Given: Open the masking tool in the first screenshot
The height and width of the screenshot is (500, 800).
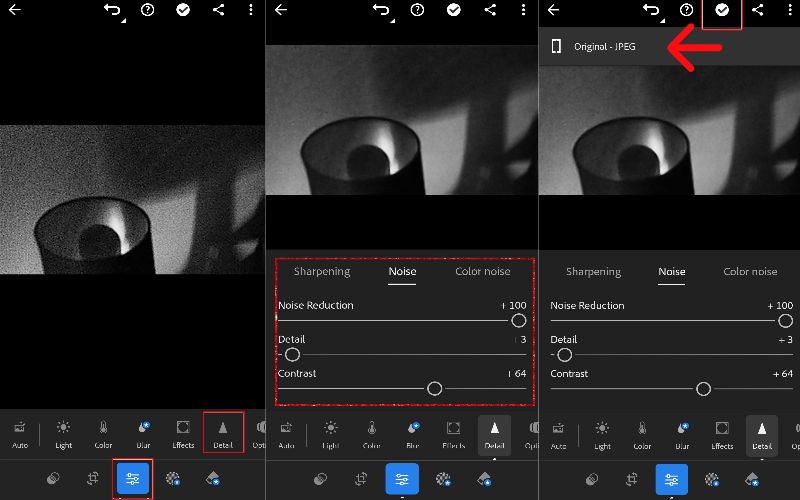Looking at the screenshot, I should [173, 479].
